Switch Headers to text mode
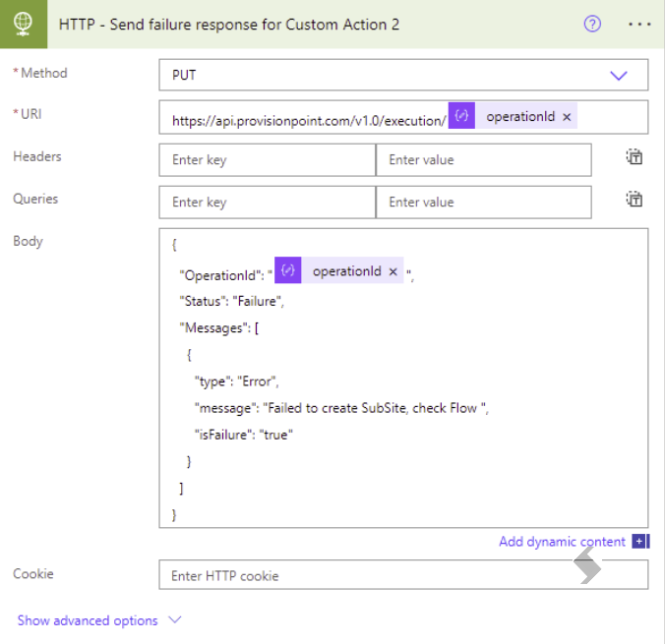 [x=635, y=157]
